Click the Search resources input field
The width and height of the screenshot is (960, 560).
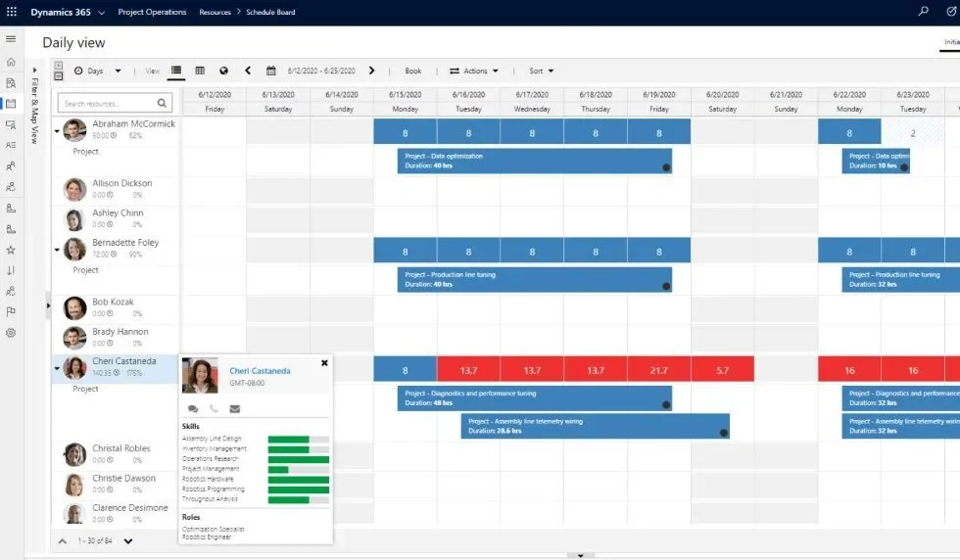click(105, 103)
